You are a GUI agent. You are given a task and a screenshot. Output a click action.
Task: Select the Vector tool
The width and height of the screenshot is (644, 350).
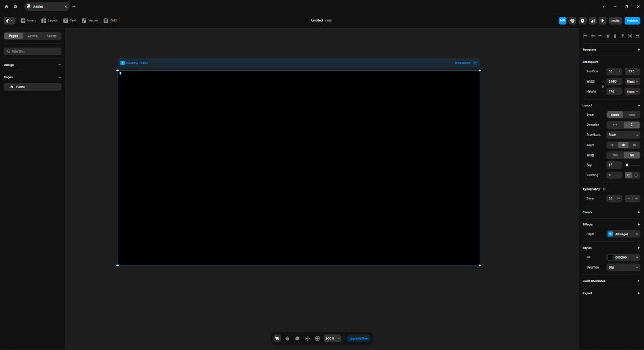coord(90,20)
